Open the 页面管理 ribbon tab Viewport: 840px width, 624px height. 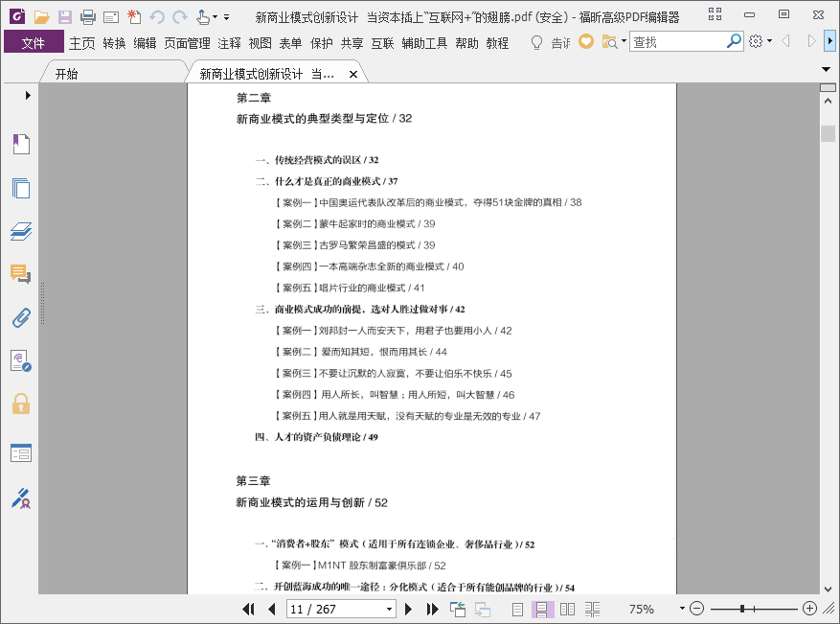click(187, 43)
